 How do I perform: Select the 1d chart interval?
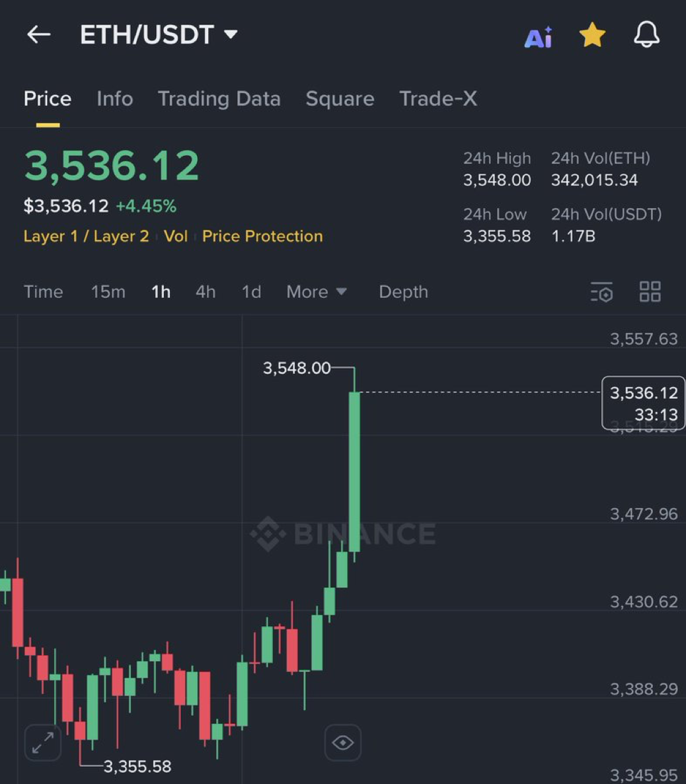coord(251,292)
